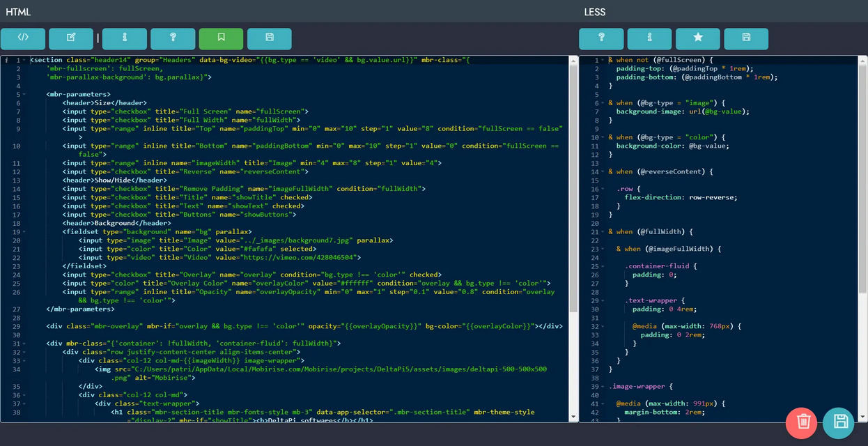Delete the block with the red trash icon
Image resolution: width=868 pixels, height=446 pixels.
coord(803,422)
